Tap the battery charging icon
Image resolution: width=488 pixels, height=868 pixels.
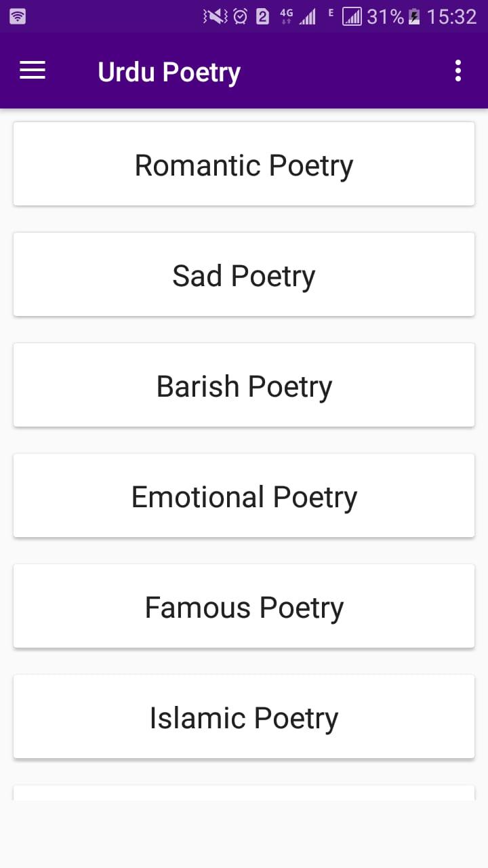pyautogui.click(x=414, y=16)
